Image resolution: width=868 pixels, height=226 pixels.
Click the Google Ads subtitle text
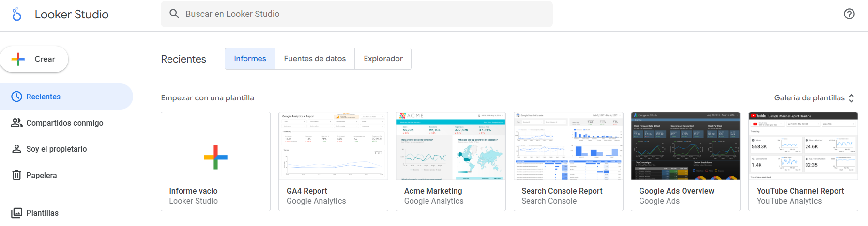[x=659, y=201]
